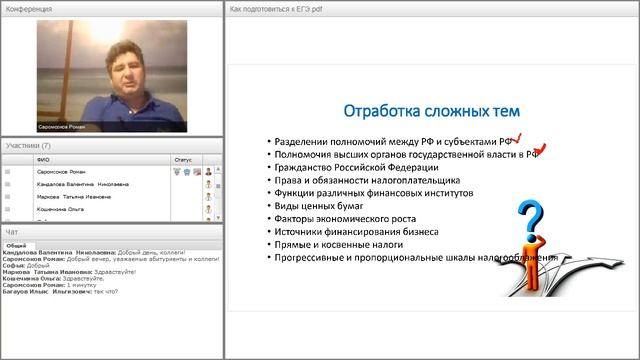
Task: Click the slide title Отработка сложных тем
Action: (432, 111)
